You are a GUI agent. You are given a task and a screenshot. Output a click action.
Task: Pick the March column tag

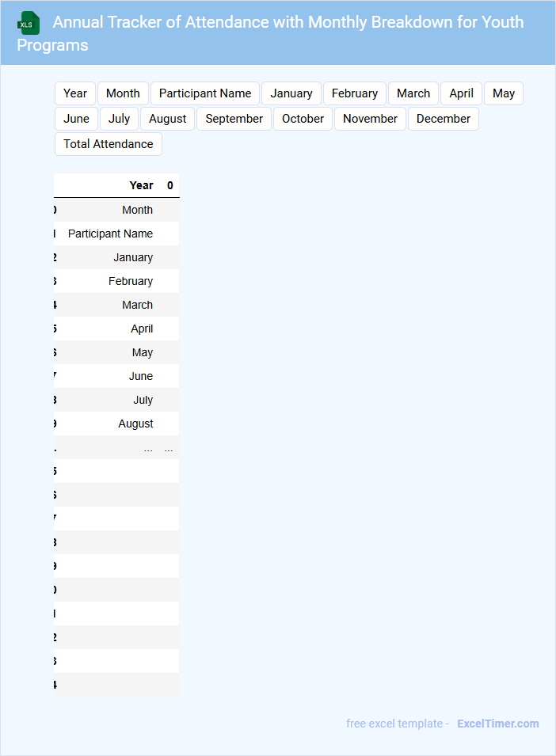[413, 93]
